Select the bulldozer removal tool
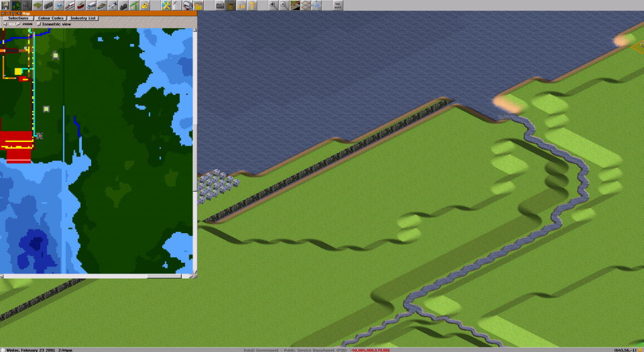 coord(144,5)
